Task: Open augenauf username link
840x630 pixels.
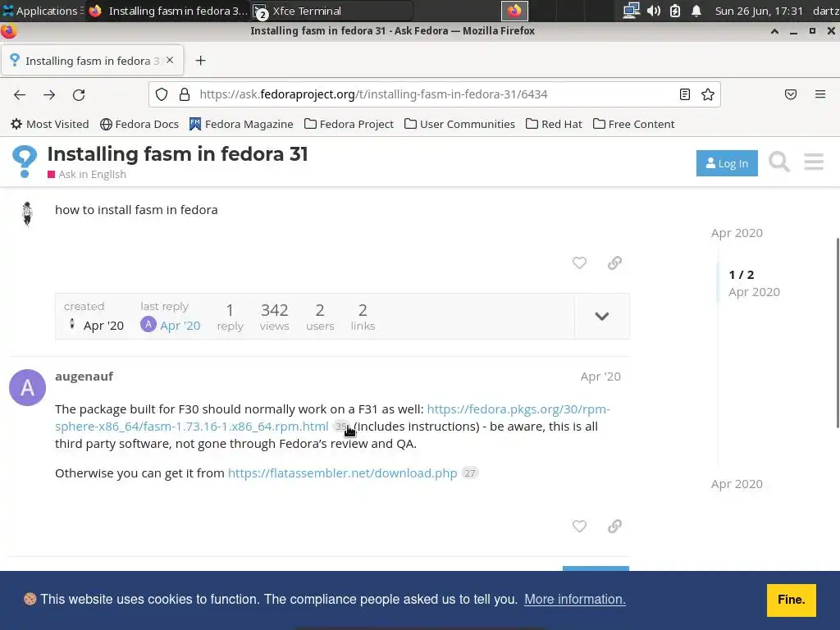Action: pos(84,377)
